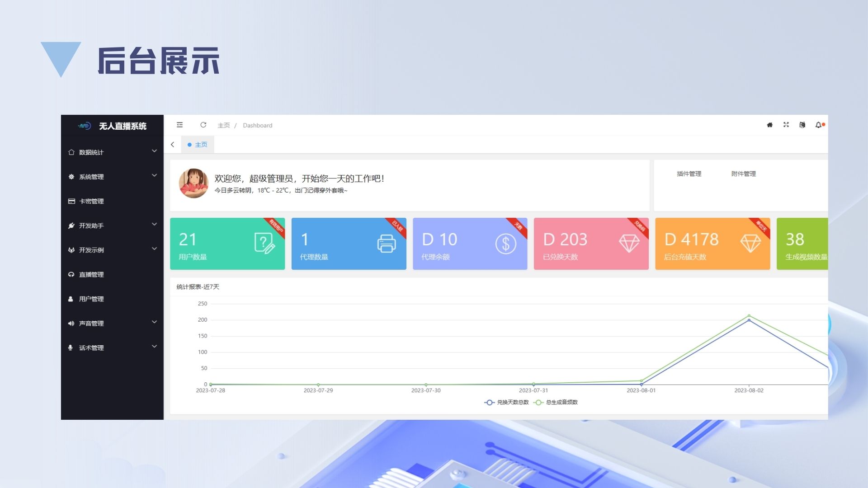Click the card icon beside 卡密管理
Screen dimensions: 868x488
point(71,201)
